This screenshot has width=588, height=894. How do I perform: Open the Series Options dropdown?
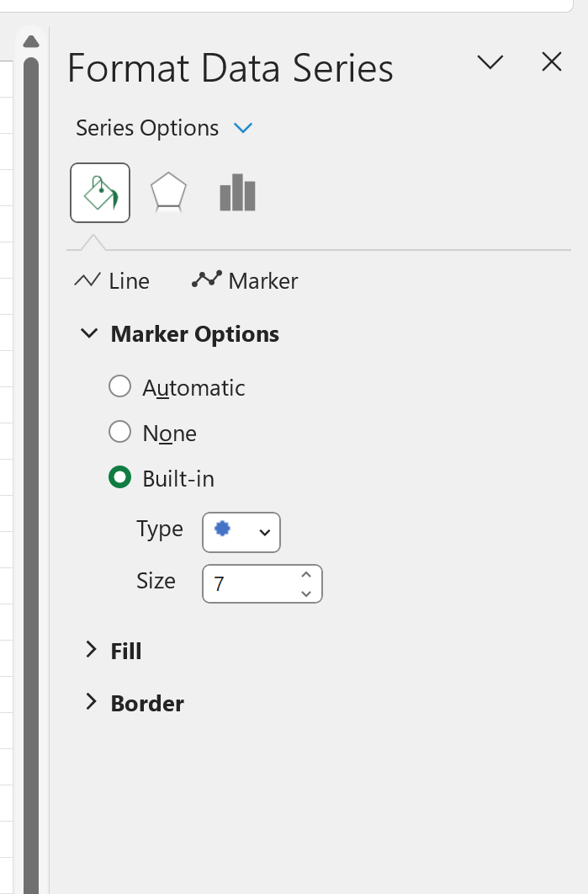(x=243, y=128)
